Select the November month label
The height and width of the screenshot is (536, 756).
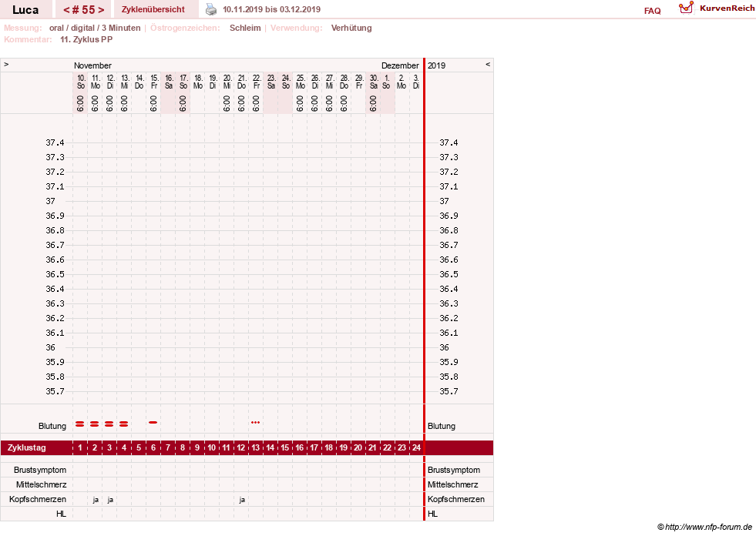92,65
